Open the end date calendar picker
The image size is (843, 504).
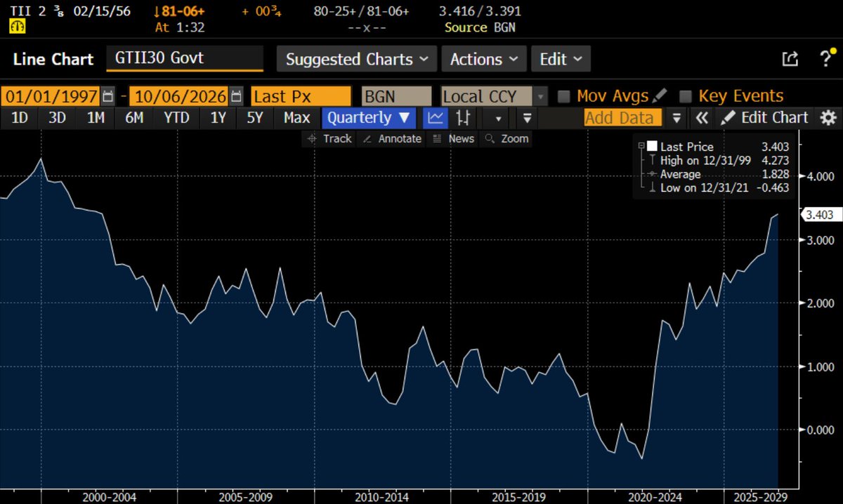[237, 96]
